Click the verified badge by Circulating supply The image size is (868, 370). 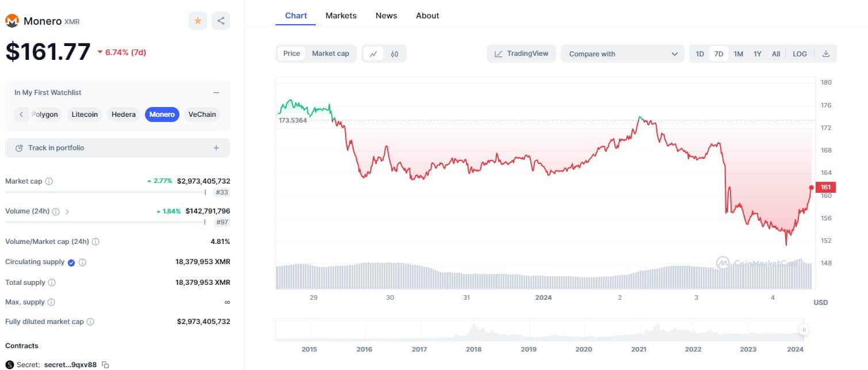(71, 262)
